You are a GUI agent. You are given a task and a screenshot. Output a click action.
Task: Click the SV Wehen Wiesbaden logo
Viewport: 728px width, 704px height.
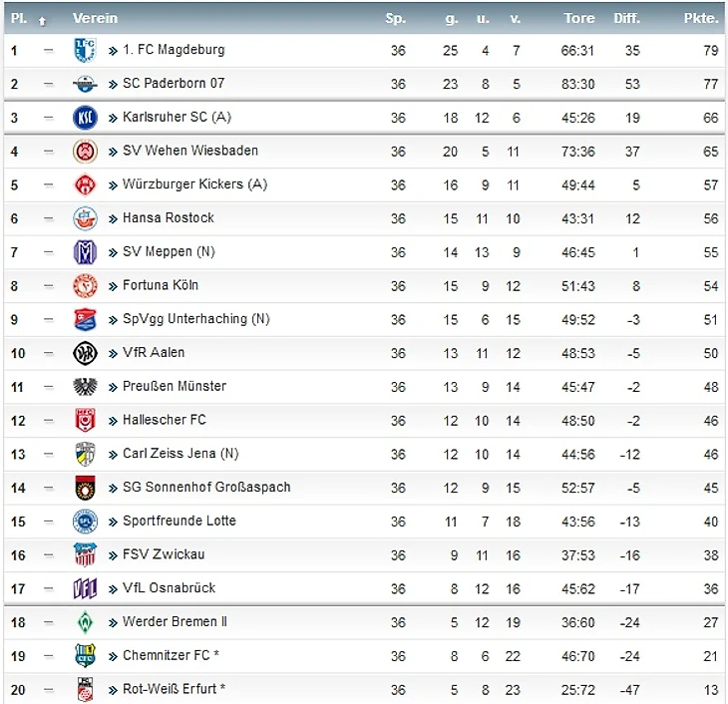click(x=85, y=152)
